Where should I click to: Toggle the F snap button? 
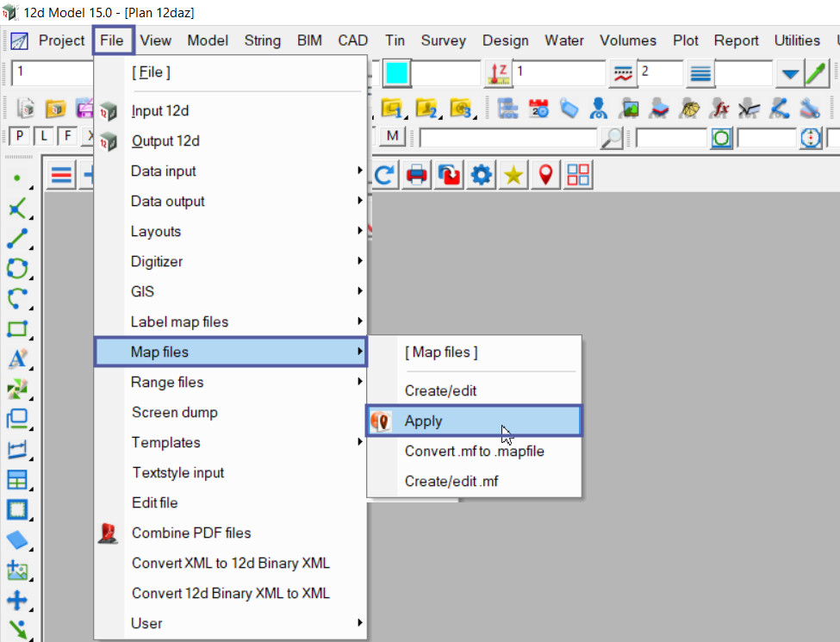tap(67, 135)
